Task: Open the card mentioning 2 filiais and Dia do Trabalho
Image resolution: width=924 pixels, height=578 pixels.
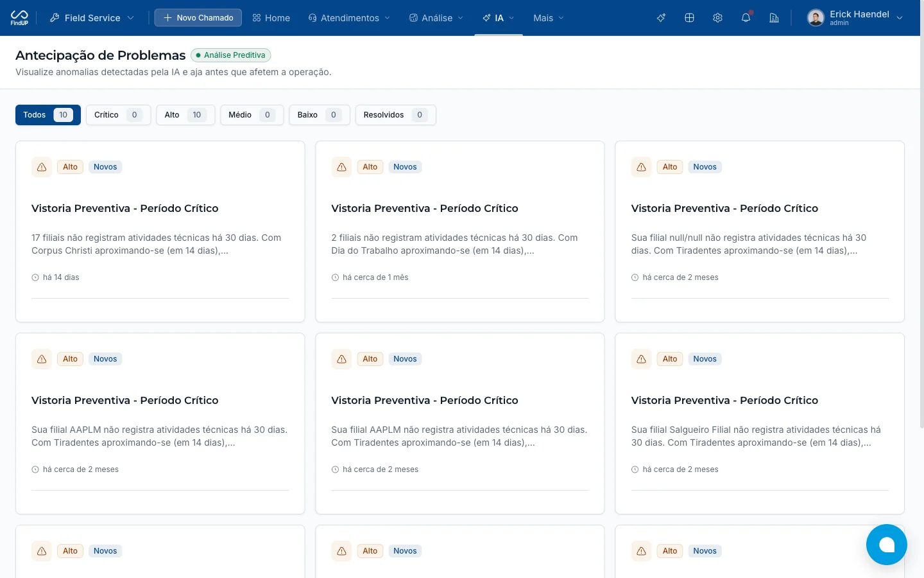Action: (x=460, y=231)
